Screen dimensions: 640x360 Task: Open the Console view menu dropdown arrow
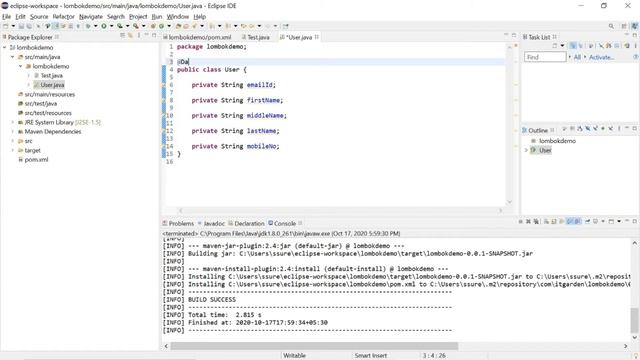click(x=619, y=221)
